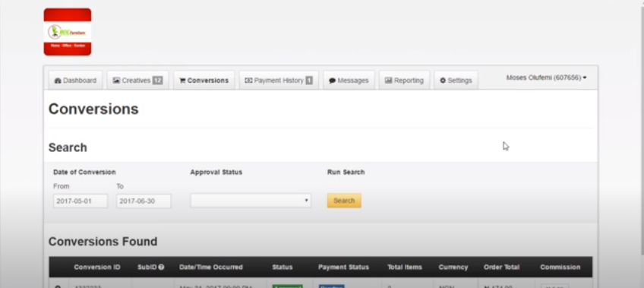Open the Dashboard tab
This screenshot has height=288, width=644.
tap(75, 81)
